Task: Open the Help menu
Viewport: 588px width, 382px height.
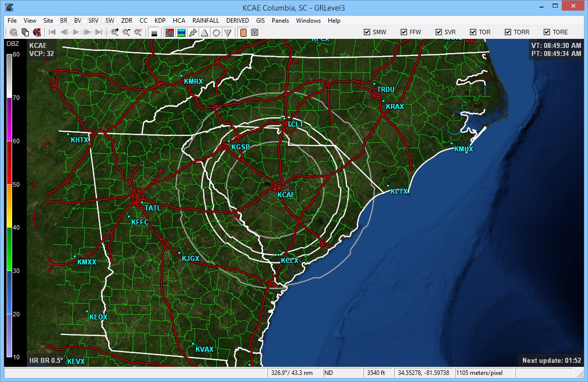Action: (334, 21)
